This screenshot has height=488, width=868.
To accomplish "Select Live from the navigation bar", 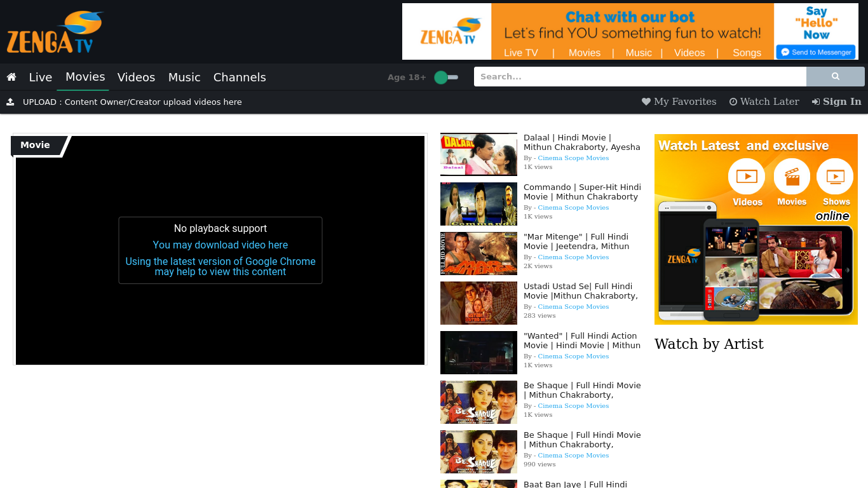I will (40, 77).
